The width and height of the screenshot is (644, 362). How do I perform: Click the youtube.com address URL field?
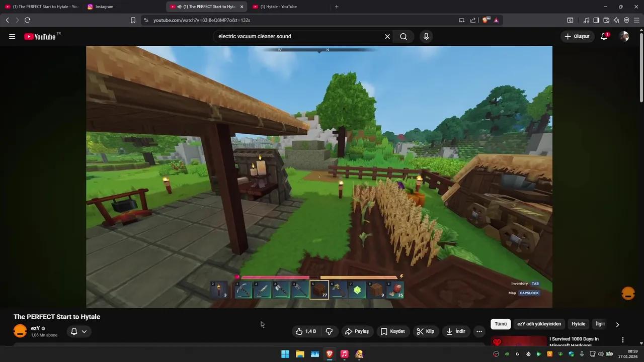pos(302,20)
